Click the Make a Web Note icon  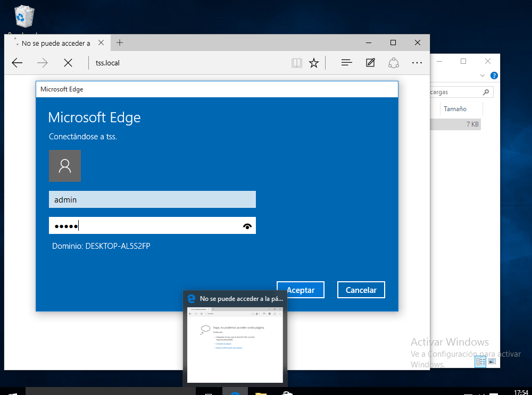(x=371, y=63)
